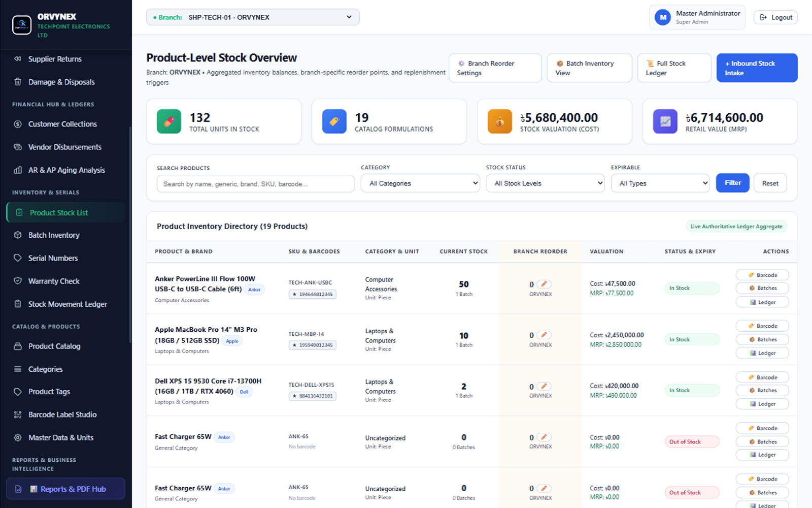The height and width of the screenshot is (508, 812).
Task: Click the Categories list icon
Action: (x=18, y=369)
